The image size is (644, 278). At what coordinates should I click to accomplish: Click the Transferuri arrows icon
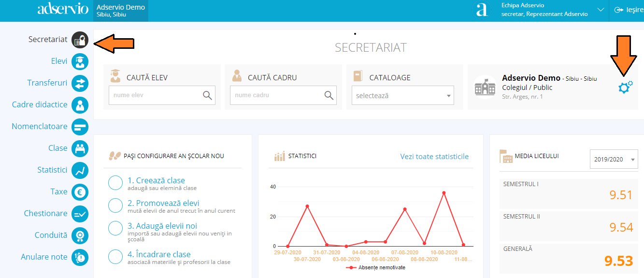pos(80,84)
